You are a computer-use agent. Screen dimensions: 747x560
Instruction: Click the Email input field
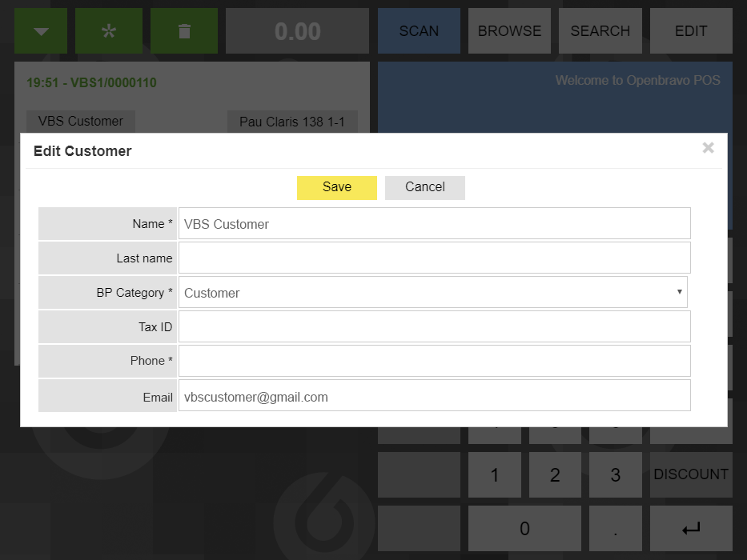435,395
